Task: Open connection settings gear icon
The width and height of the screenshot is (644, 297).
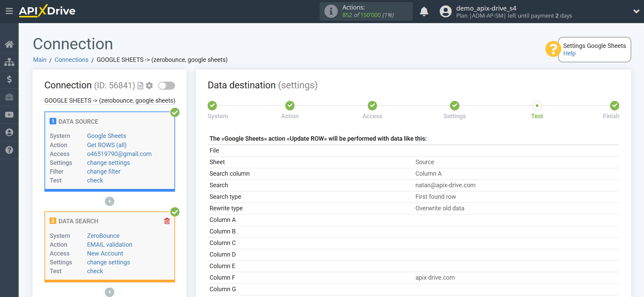Action: tap(149, 86)
